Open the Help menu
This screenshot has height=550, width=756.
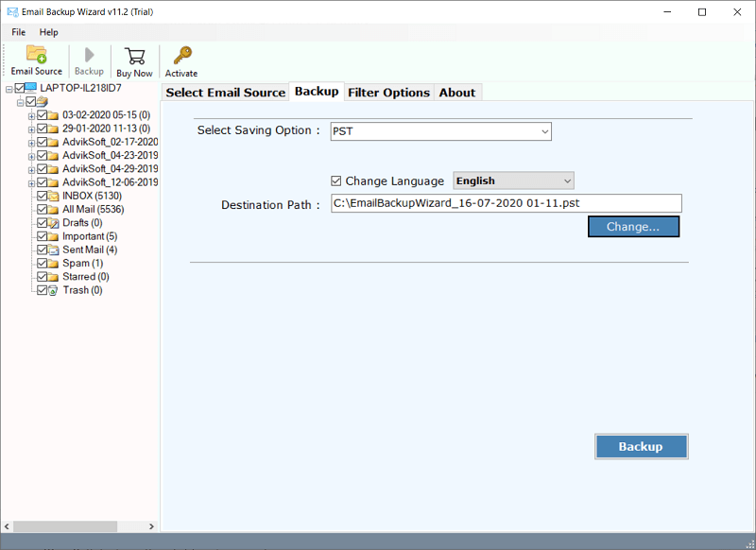49,32
